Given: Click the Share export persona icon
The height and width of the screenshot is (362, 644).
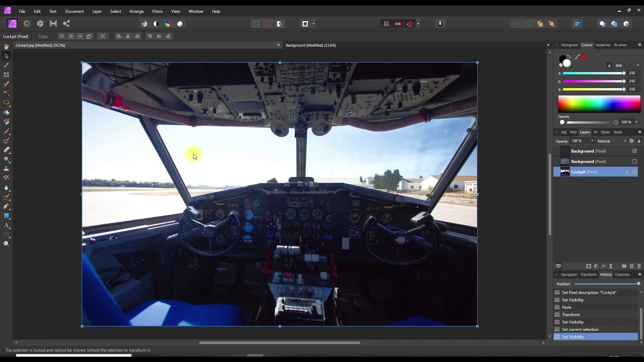Looking at the screenshot, I should click(66, 24).
